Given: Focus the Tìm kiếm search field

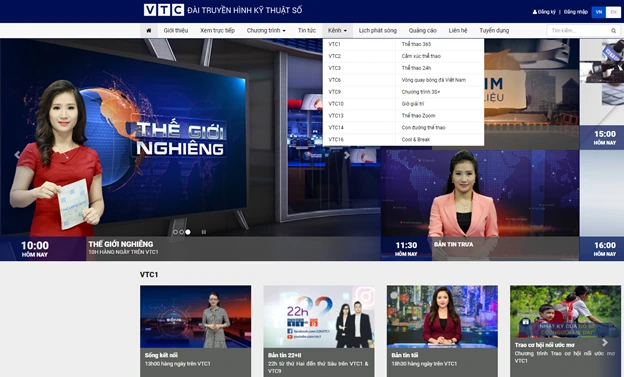Looking at the screenshot, I should pos(580,31).
